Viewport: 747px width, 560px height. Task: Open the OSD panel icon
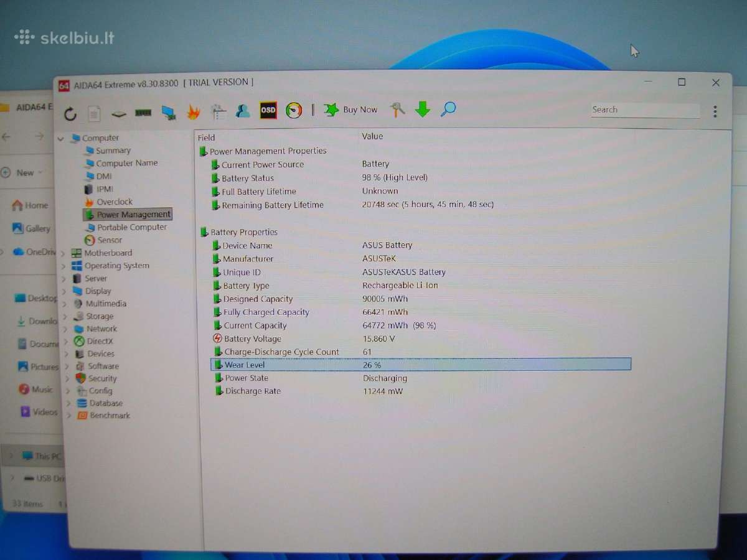[x=268, y=110]
